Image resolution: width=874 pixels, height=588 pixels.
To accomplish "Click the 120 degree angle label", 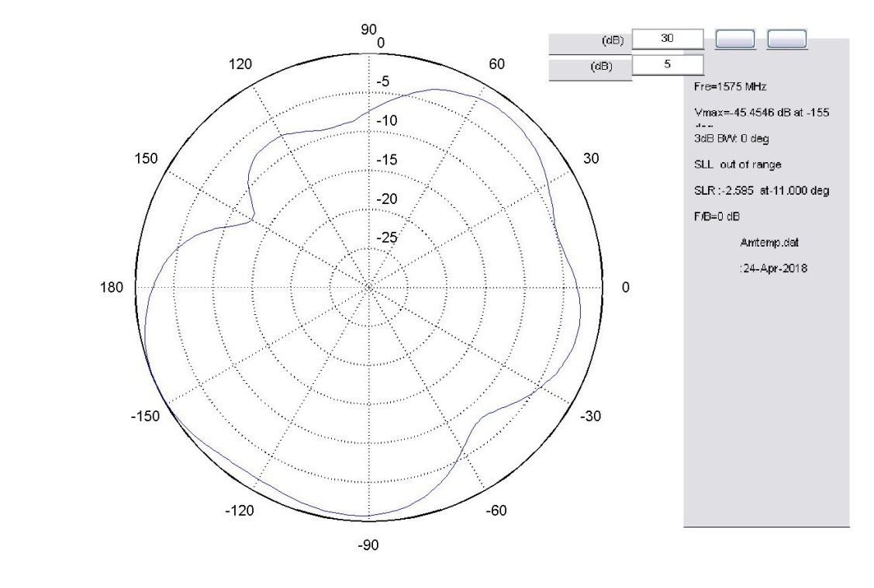I will [241, 64].
